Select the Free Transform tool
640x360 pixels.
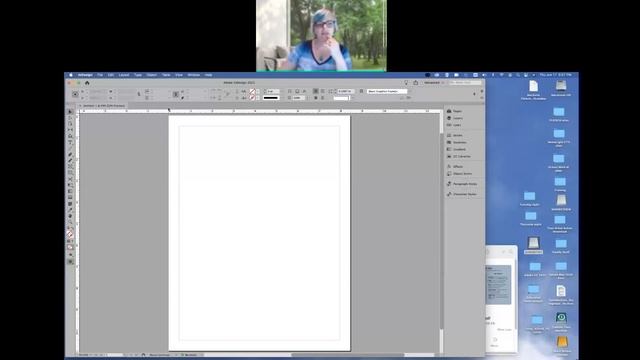pos(70,185)
